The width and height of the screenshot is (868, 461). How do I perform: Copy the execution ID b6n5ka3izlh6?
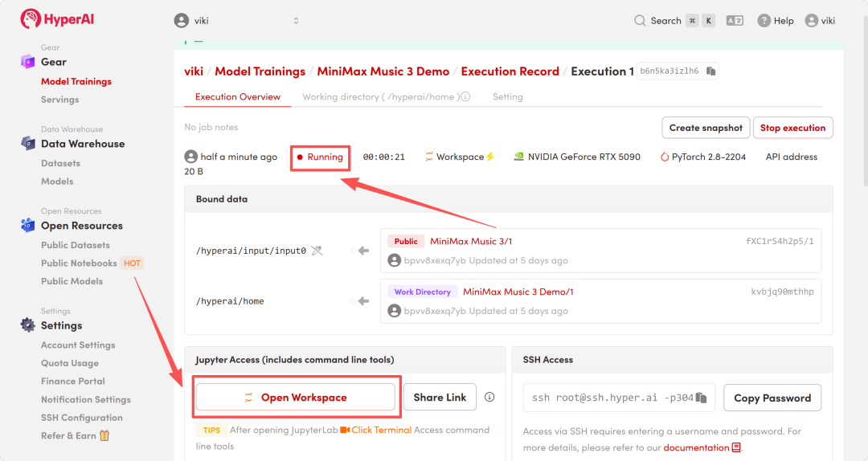(710, 71)
